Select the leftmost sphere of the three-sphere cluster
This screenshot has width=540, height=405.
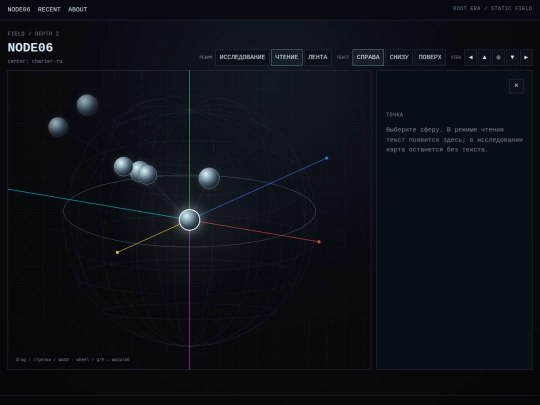pos(123,167)
